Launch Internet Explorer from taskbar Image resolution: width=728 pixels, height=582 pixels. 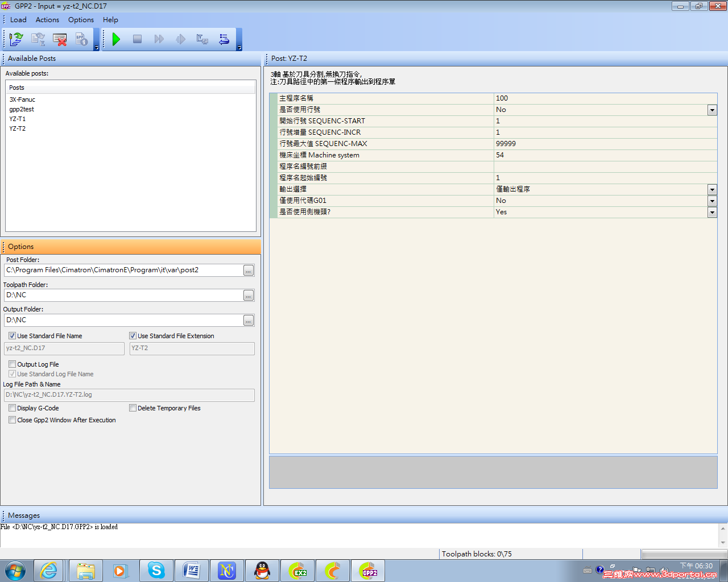tap(49, 571)
